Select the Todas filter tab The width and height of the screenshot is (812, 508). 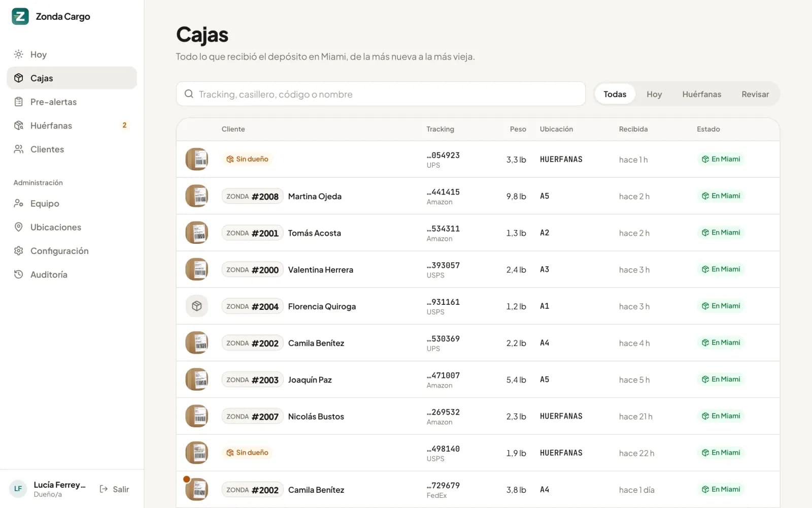[615, 94]
